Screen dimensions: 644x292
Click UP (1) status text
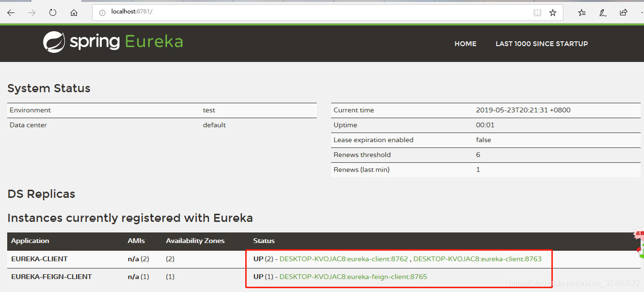pos(263,277)
